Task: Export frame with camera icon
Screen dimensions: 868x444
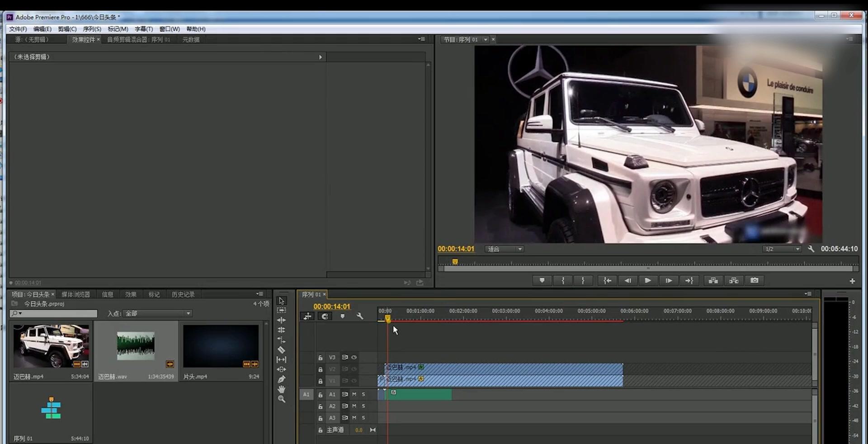Action: pos(755,281)
